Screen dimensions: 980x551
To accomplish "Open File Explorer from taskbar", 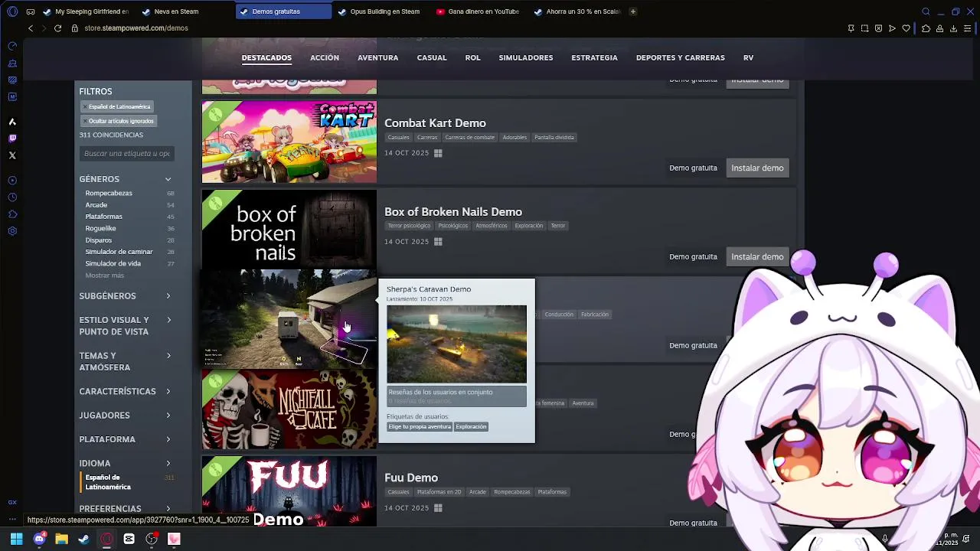I will 61,539.
